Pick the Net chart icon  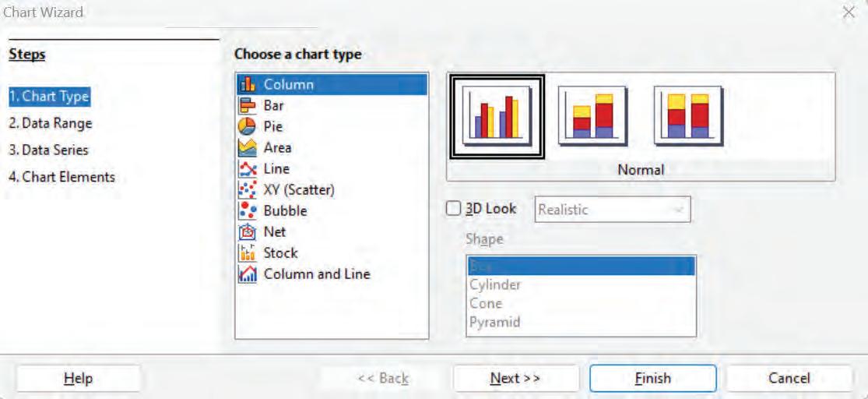coord(247,231)
